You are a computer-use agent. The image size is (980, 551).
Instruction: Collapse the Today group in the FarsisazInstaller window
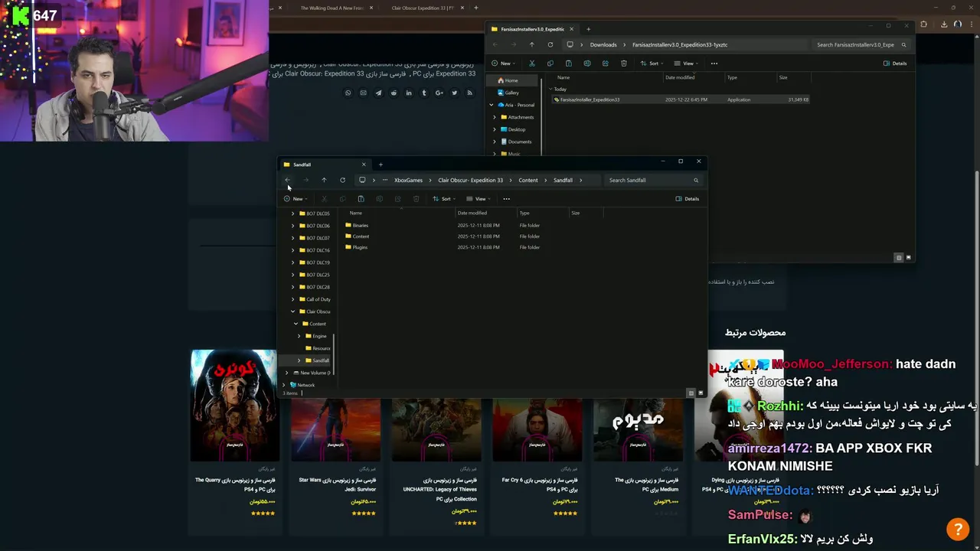pyautogui.click(x=550, y=90)
